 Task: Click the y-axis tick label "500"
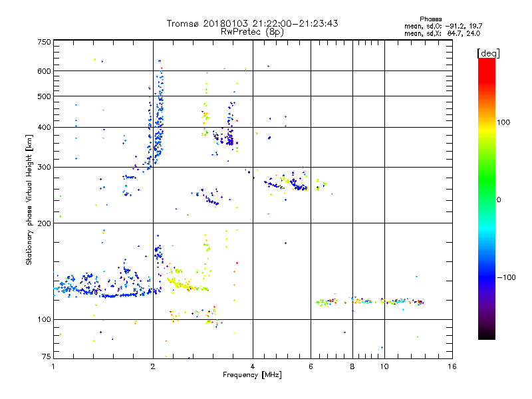(x=44, y=96)
